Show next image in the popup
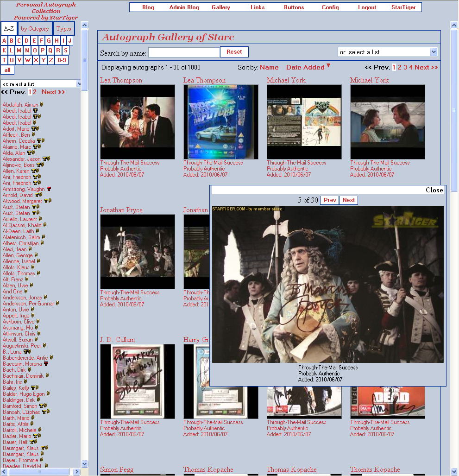The height and width of the screenshot is (476, 459). tap(349, 200)
